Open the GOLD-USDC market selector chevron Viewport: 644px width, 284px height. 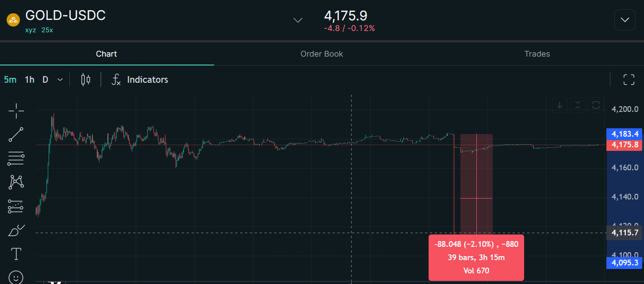point(298,20)
